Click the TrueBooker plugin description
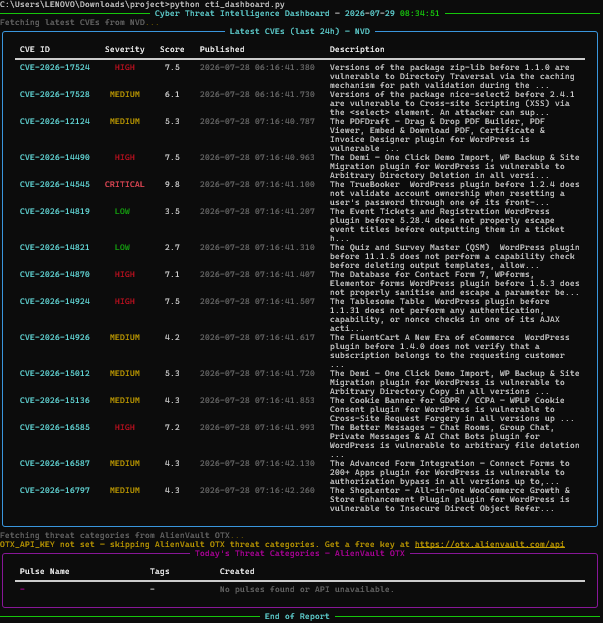Image resolution: width=603 pixels, height=623 pixels. click(x=454, y=193)
